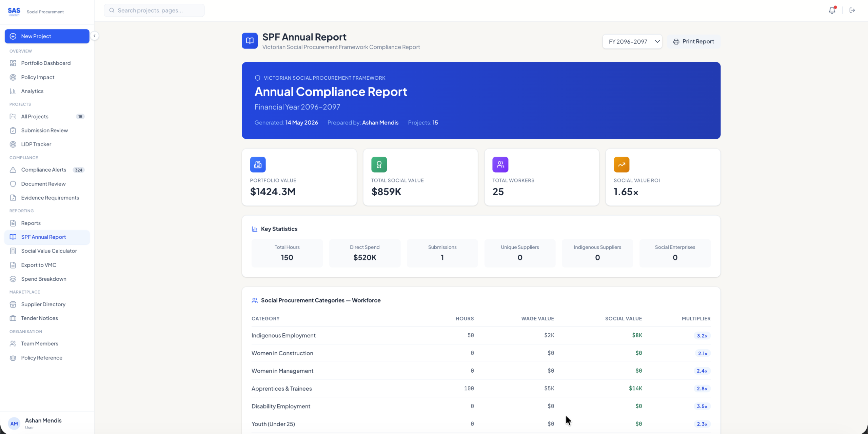Click the $1424.3M portfolio value
This screenshot has width=868, height=434.
[273, 192]
